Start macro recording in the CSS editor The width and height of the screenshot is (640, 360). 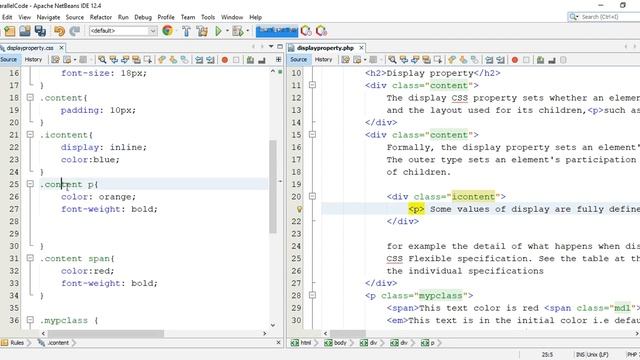[x=224, y=60]
